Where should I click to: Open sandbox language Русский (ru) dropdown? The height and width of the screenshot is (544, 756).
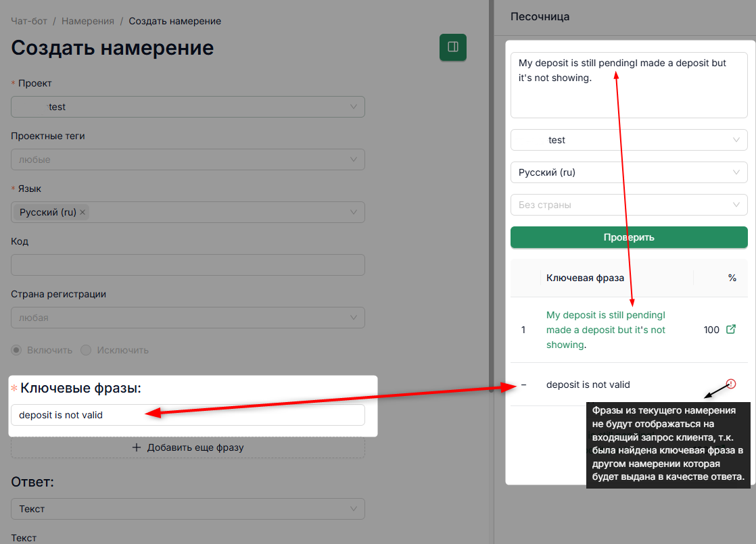tap(629, 172)
